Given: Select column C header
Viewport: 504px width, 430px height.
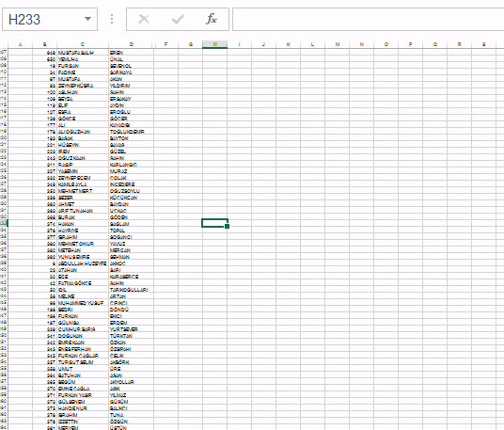Looking at the screenshot, I should 83,44.
